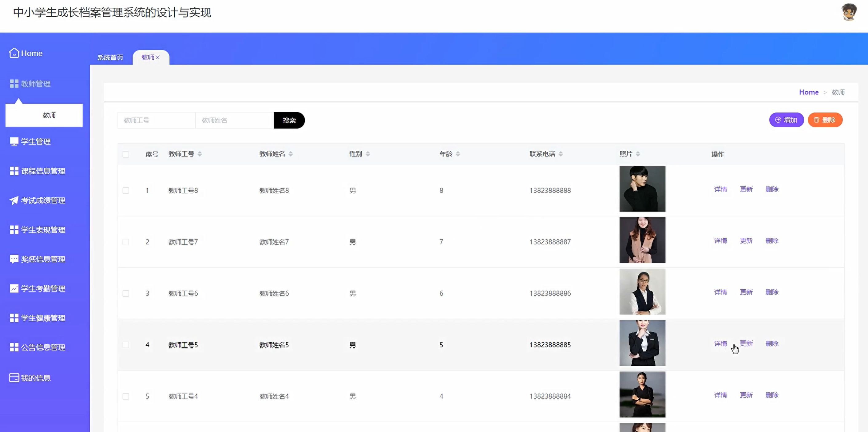
Task: Open the photo of 教师姓名8
Action: coord(642,189)
